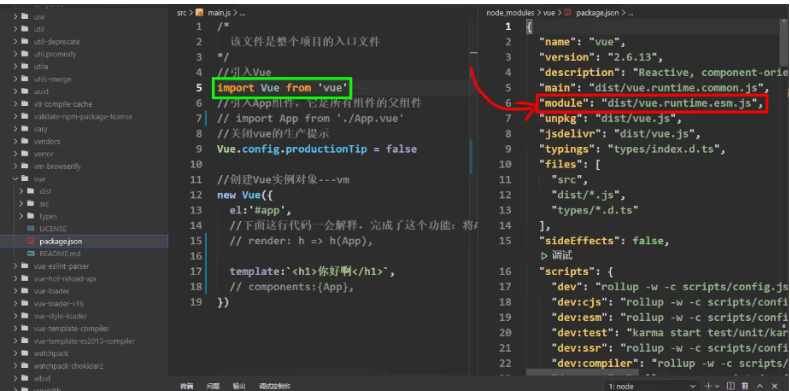Click the README.md file icon
The width and height of the screenshot is (790, 391).
[x=31, y=253]
